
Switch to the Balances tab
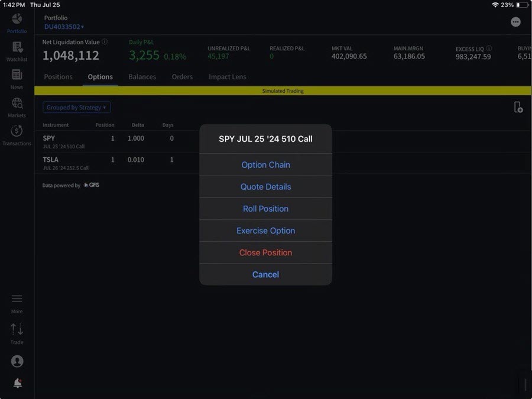(x=142, y=77)
